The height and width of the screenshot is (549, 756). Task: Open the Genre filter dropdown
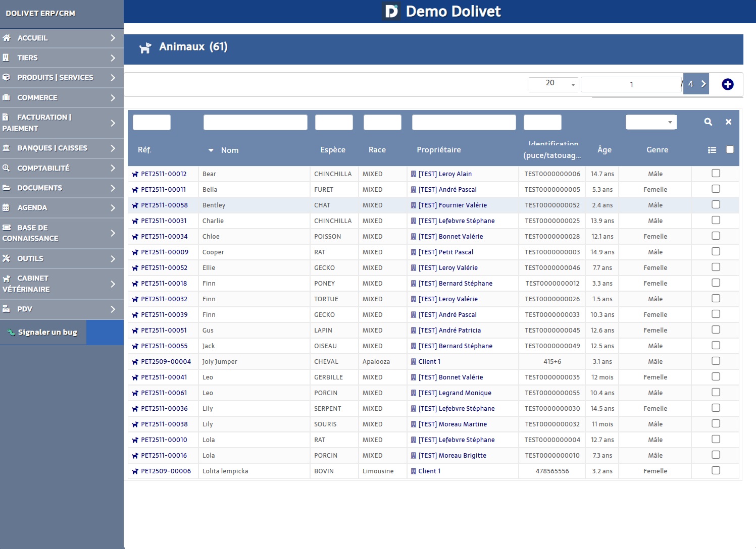650,122
